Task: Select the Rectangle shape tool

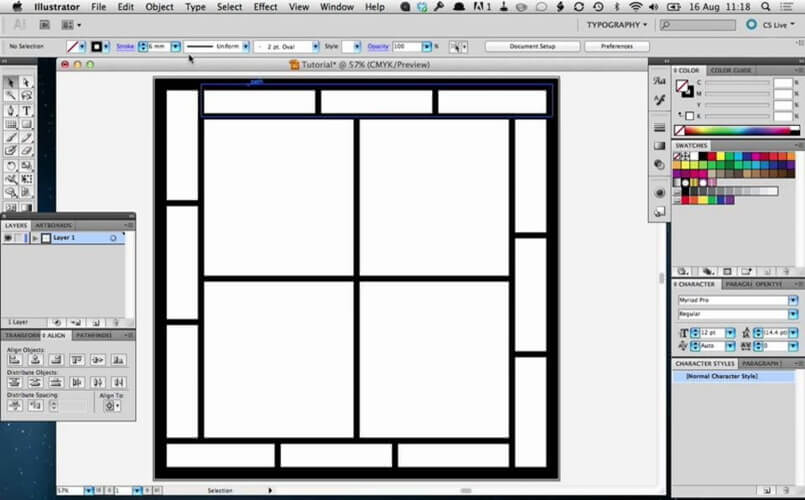Action: (26, 124)
